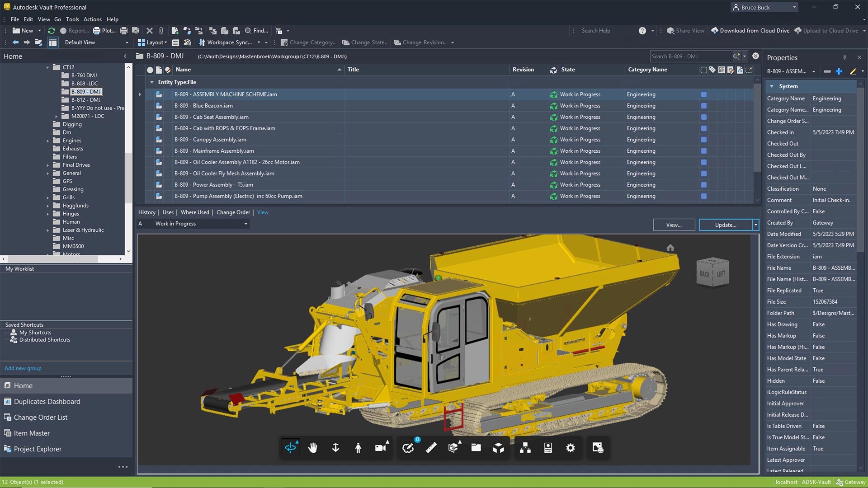Toggle the Canopy Assembly row checkbox
This screenshot has height=488, width=868.
[703, 139]
